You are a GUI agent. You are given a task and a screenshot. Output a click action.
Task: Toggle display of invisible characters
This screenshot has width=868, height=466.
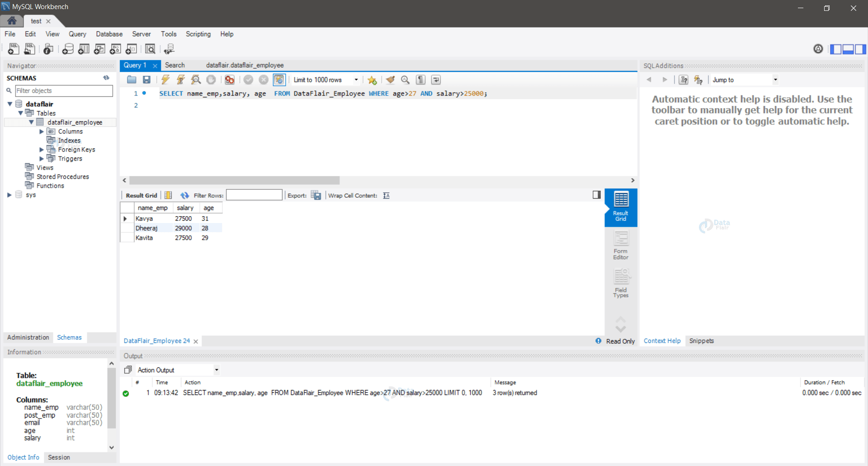click(x=421, y=80)
